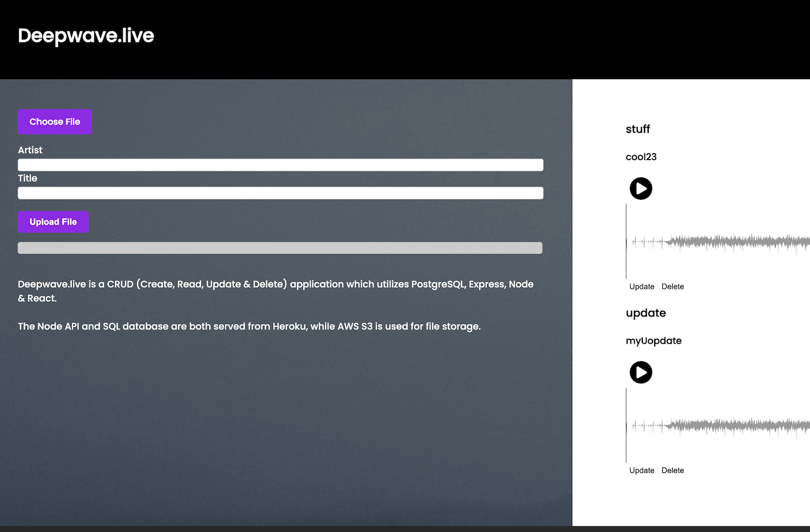This screenshot has width=810, height=532.
Task: Click the "myUopdate" track title
Action: [x=654, y=341]
